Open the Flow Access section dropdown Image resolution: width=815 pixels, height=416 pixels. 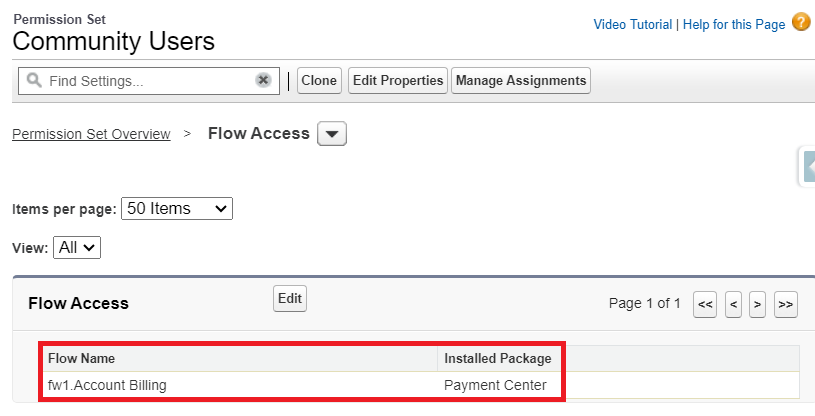pos(331,134)
